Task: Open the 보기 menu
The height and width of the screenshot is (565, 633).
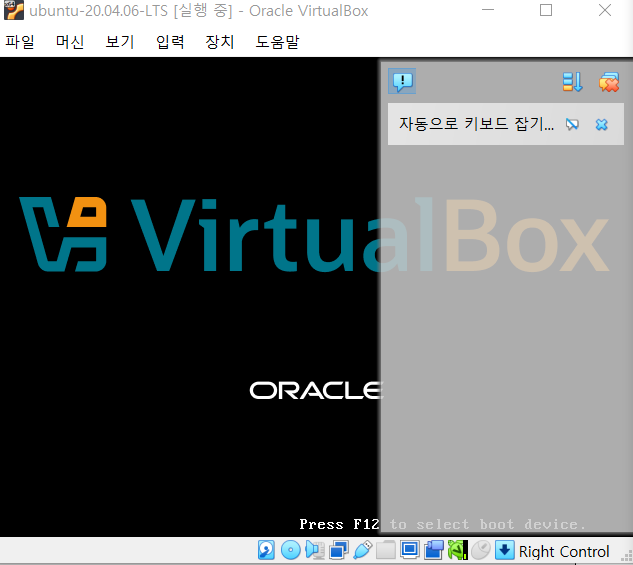Action: (120, 42)
